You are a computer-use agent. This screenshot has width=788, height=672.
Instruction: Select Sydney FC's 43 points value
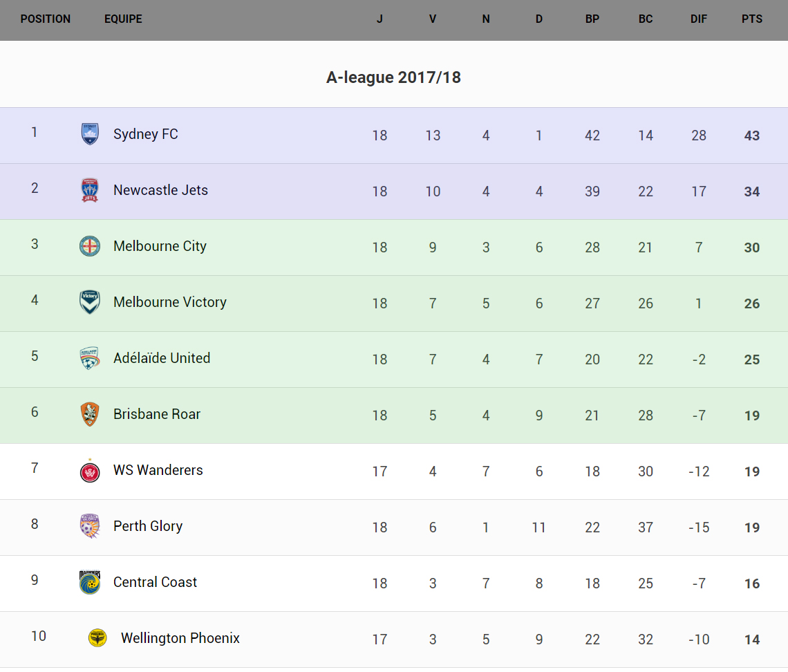click(752, 136)
